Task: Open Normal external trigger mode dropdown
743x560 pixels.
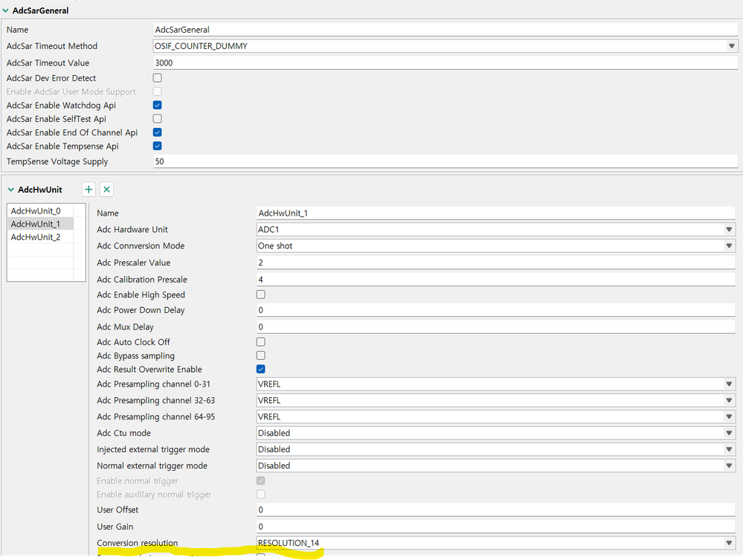Action: tap(729, 466)
